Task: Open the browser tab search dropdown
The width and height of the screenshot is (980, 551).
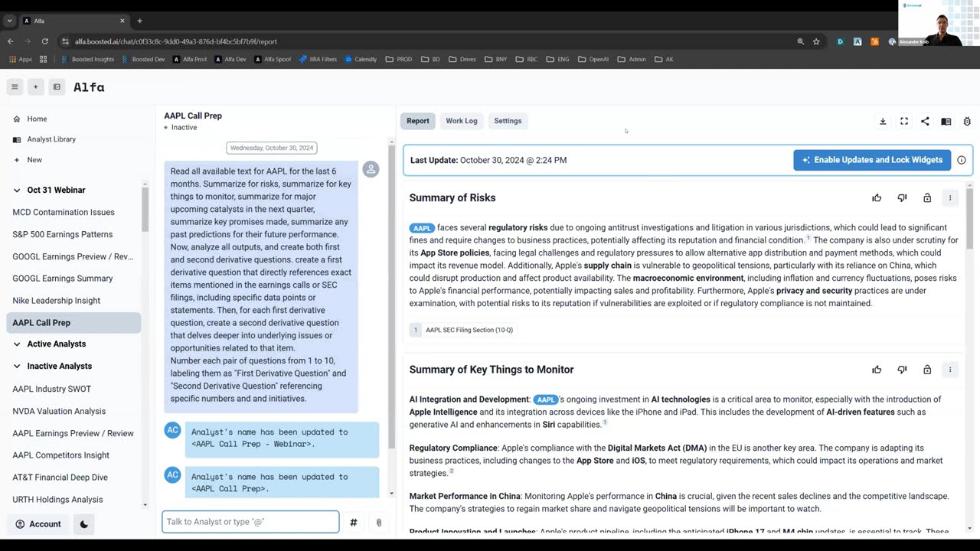Action: point(10,21)
